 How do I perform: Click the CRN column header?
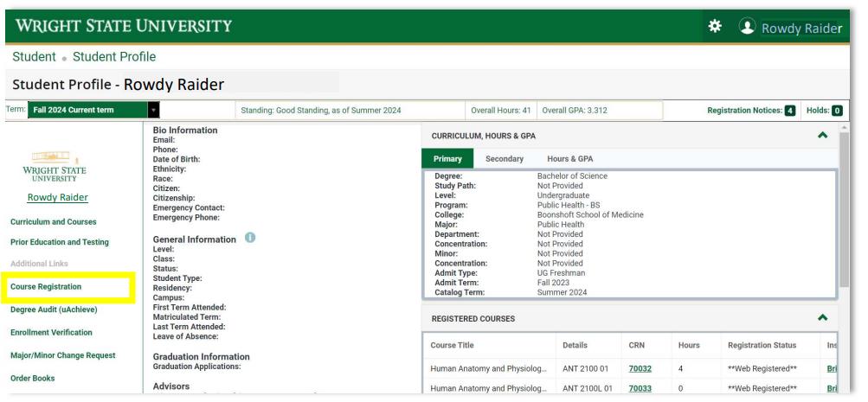637,345
